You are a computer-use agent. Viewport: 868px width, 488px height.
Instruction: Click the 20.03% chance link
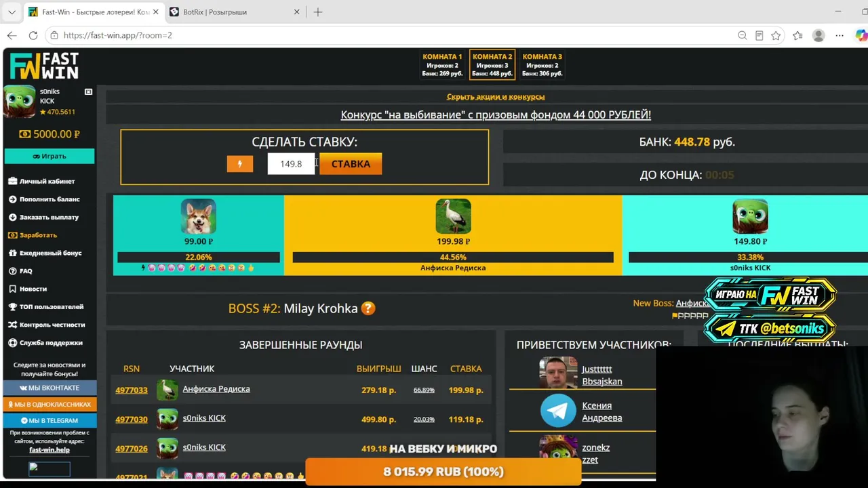(x=424, y=420)
